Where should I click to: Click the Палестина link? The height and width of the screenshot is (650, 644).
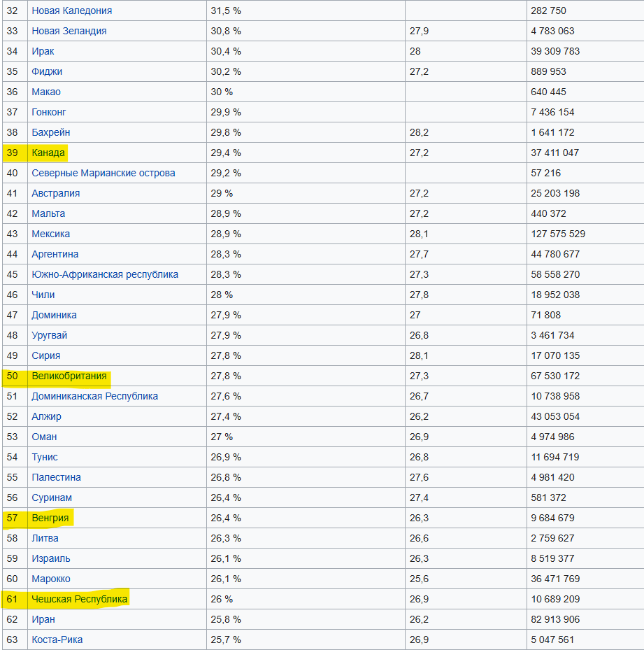56,477
